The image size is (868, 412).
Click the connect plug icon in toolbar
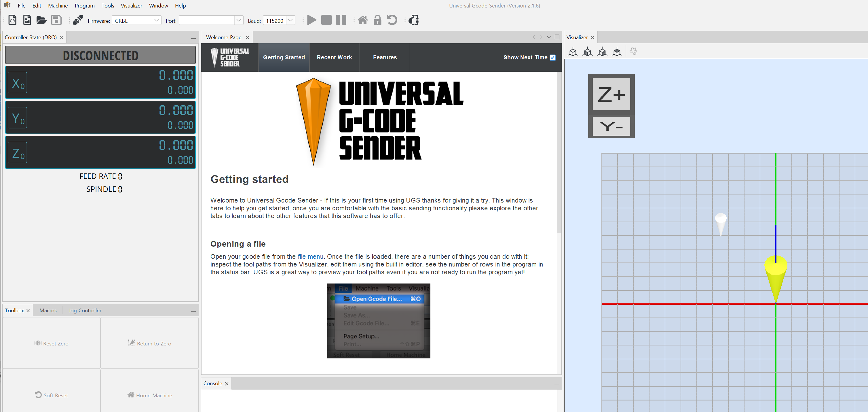[x=78, y=20]
